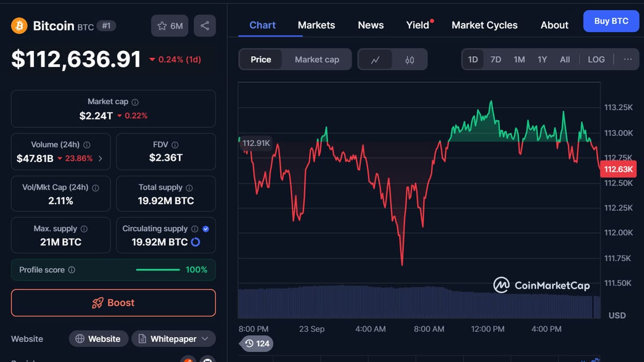Click the circulating supply progress ring icon
Image resolution: width=644 pixels, height=362 pixels.
click(x=196, y=242)
